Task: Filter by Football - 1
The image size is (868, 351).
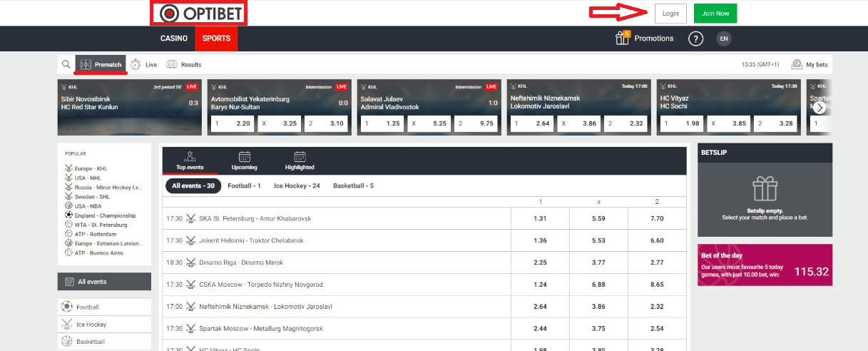Action: coord(244,185)
